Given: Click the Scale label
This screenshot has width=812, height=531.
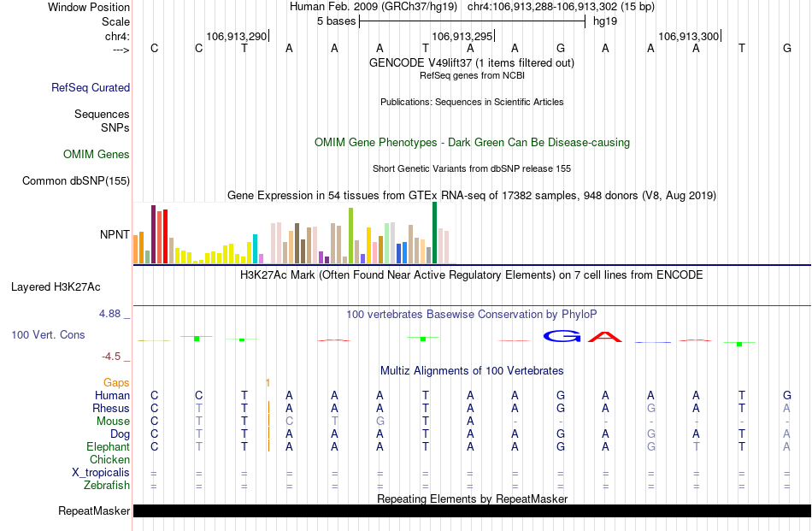Looking at the screenshot, I should coord(115,21).
